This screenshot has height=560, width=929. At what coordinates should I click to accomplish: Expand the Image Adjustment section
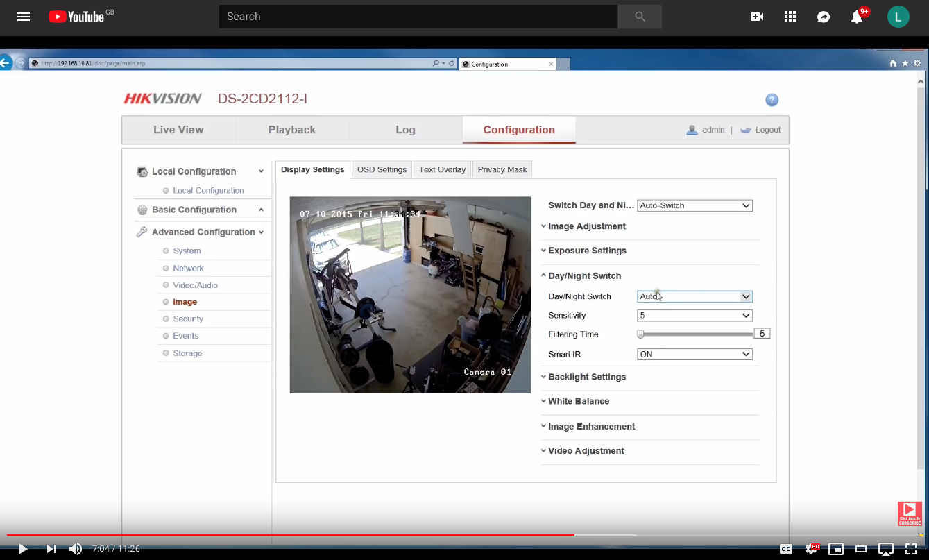pos(586,226)
